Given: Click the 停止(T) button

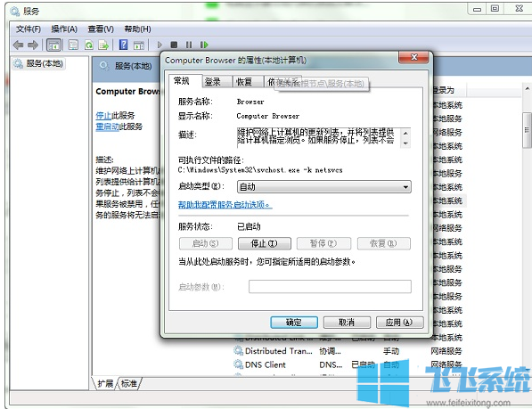Looking at the screenshot, I should pyautogui.click(x=265, y=243).
